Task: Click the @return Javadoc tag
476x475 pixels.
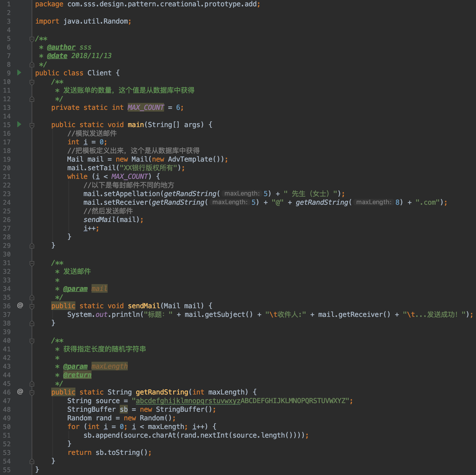Action: [x=77, y=375]
